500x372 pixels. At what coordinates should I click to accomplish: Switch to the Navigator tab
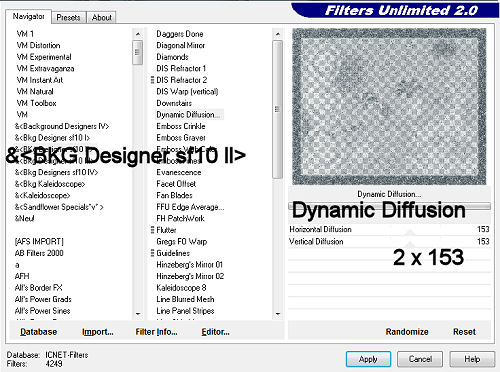click(28, 16)
